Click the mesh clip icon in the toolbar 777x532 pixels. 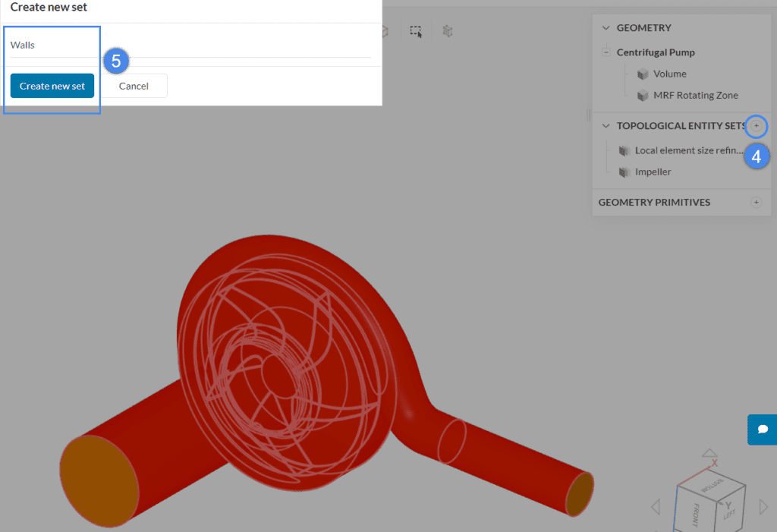click(x=447, y=30)
